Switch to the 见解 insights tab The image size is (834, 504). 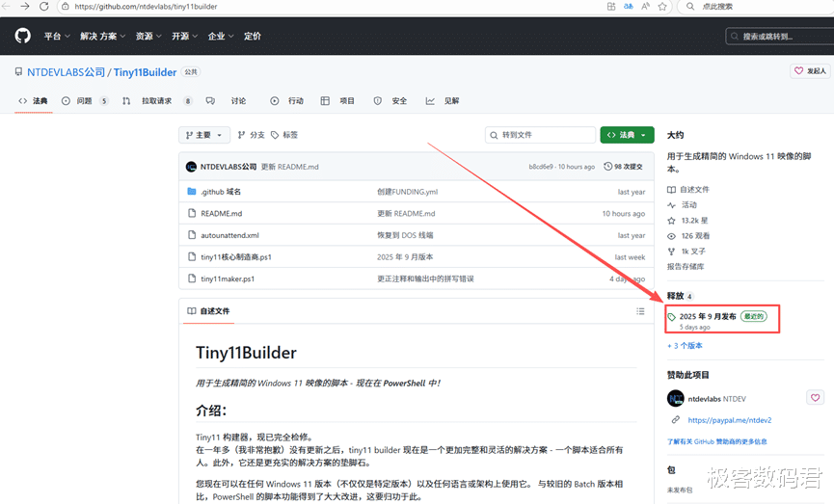click(443, 100)
